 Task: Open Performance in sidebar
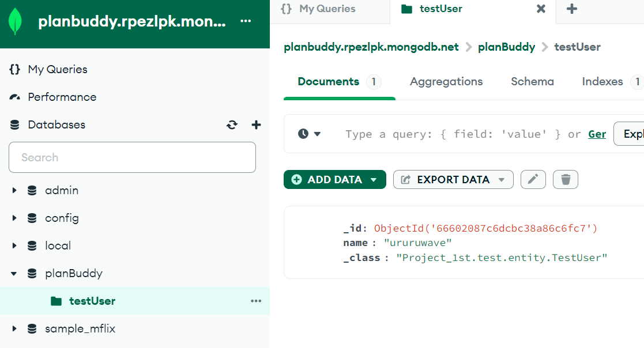click(x=62, y=97)
